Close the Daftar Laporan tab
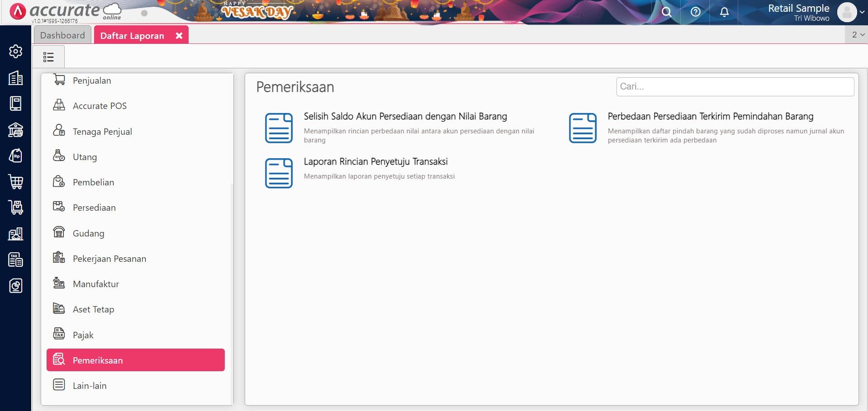The image size is (868, 411). 179,36
